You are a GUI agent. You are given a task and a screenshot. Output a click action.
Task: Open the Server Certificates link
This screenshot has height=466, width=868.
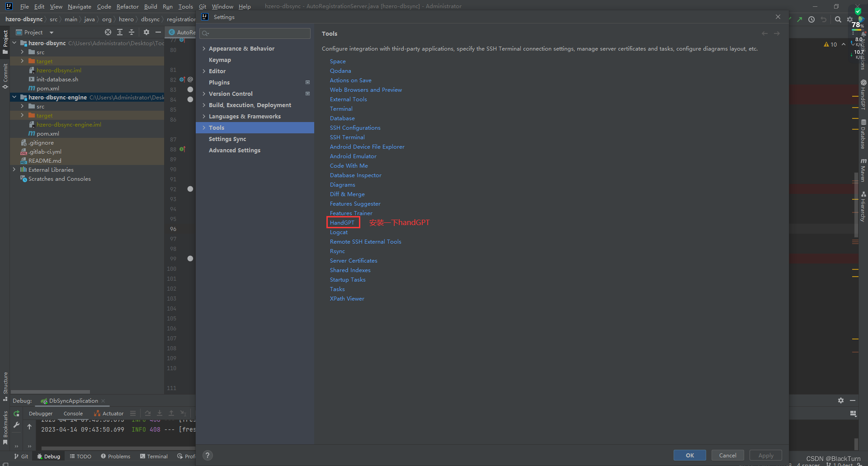pyautogui.click(x=354, y=260)
